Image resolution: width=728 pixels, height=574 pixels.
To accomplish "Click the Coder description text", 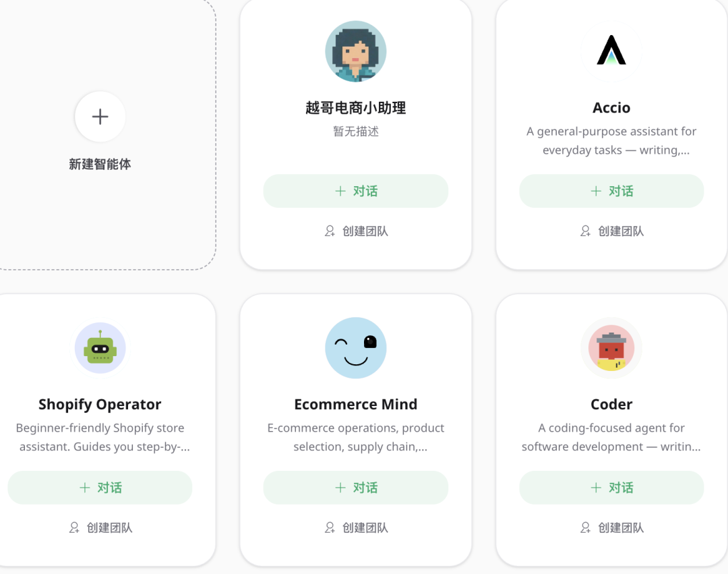I will pyautogui.click(x=611, y=437).
